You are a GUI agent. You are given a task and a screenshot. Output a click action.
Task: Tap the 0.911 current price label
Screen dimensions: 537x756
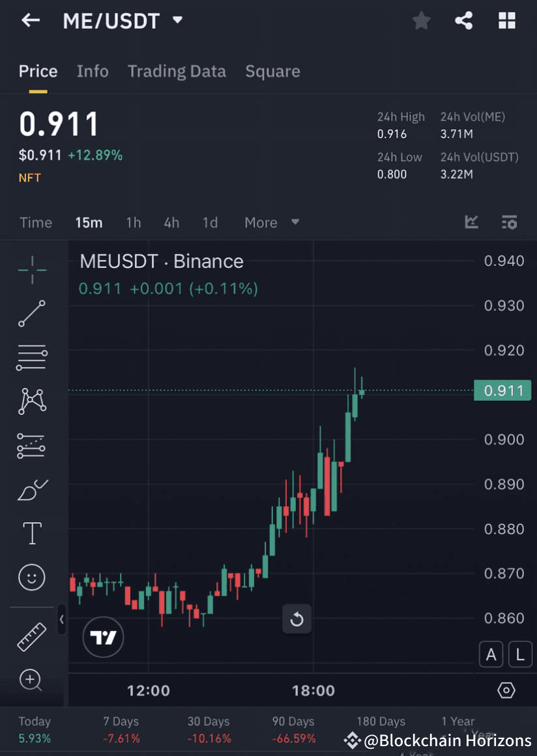click(502, 390)
